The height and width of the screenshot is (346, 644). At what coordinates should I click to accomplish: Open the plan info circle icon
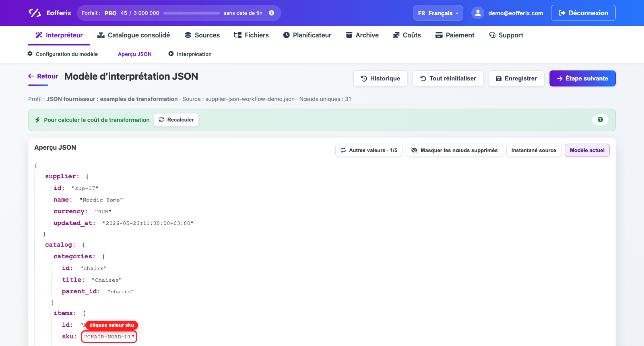click(272, 13)
